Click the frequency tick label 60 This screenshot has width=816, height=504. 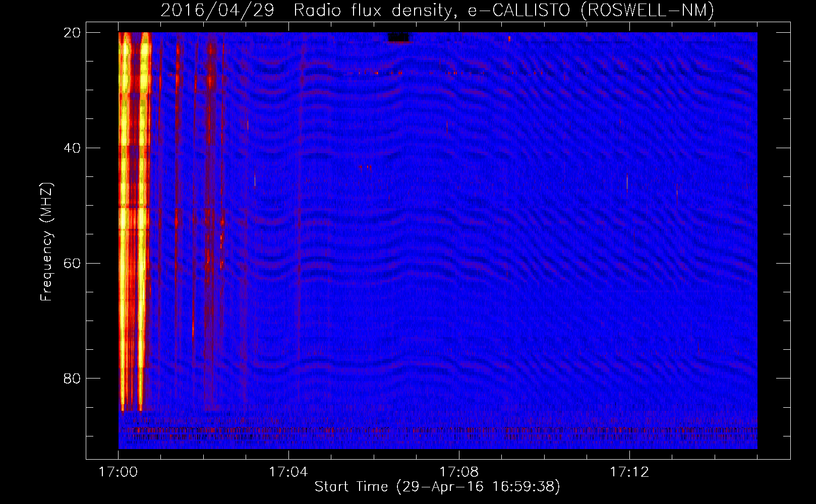pos(72,264)
